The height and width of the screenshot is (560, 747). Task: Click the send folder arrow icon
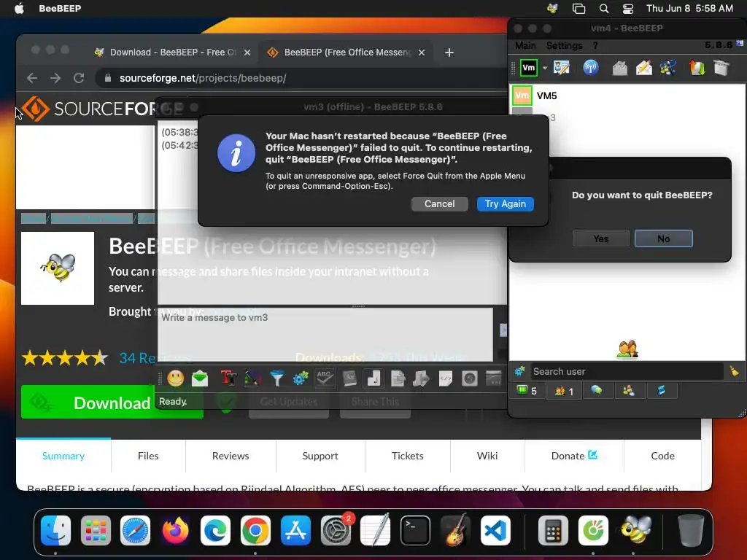click(421, 378)
